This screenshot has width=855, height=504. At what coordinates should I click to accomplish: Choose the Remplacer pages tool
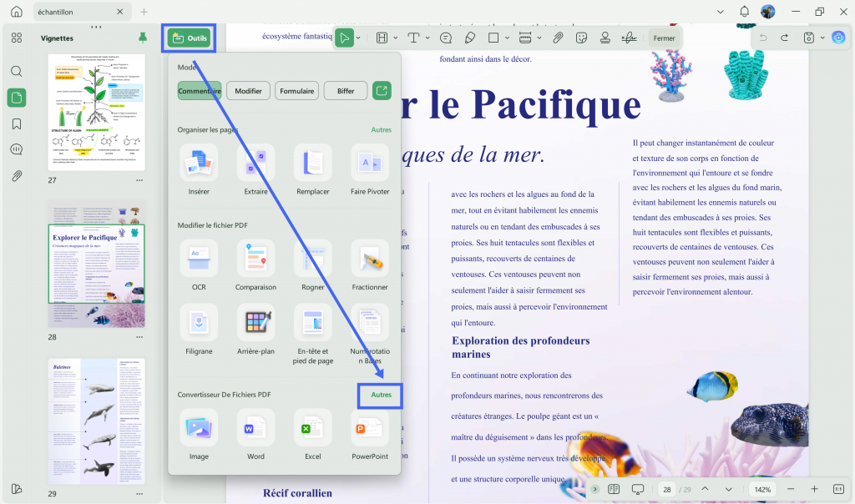[313, 169]
